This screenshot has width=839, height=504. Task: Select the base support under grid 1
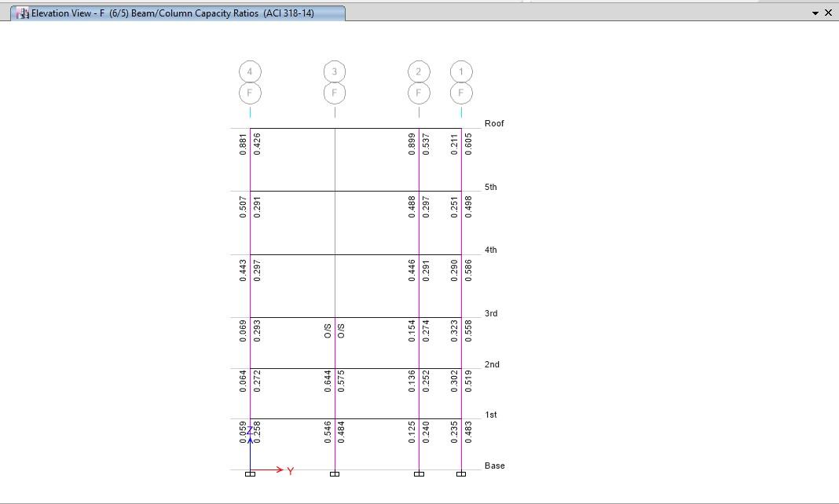(460, 473)
